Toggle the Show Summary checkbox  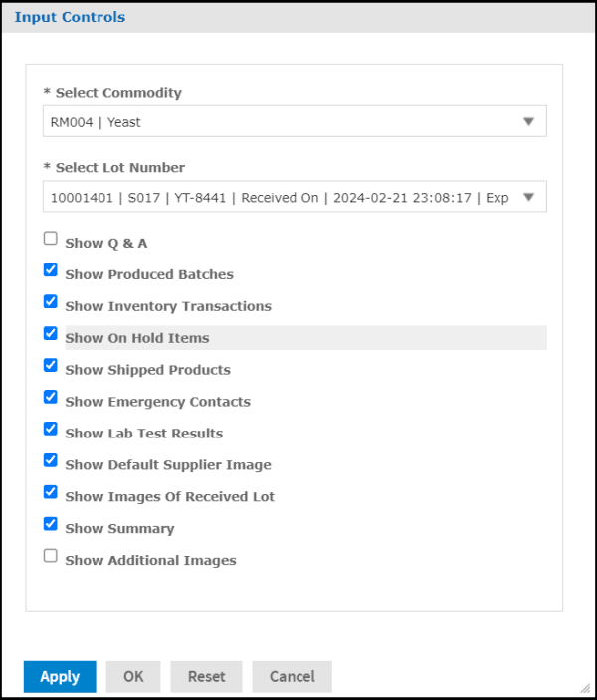coord(51,525)
